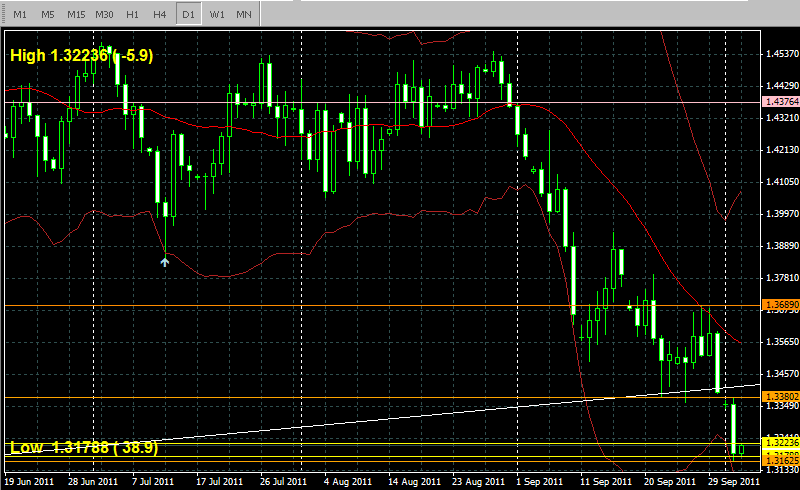The image size is (800, 490).
Task: Switch chart to M1 timeframe
Action: 19,14
